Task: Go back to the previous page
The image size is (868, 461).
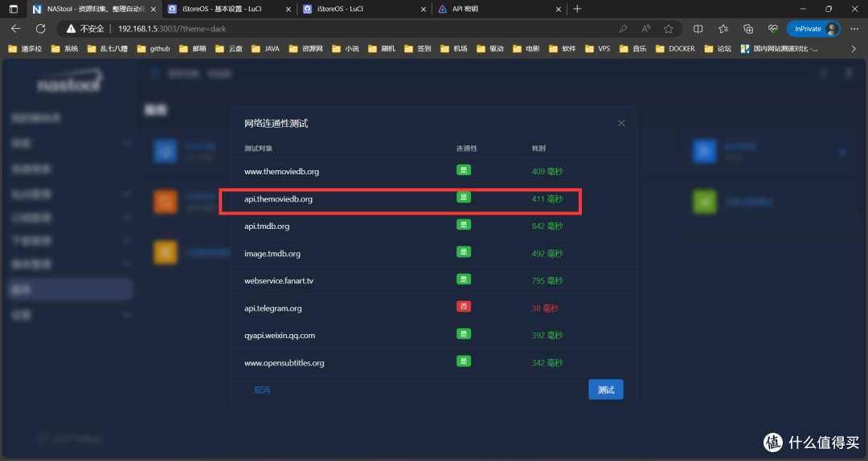Action: pos(15,29)
